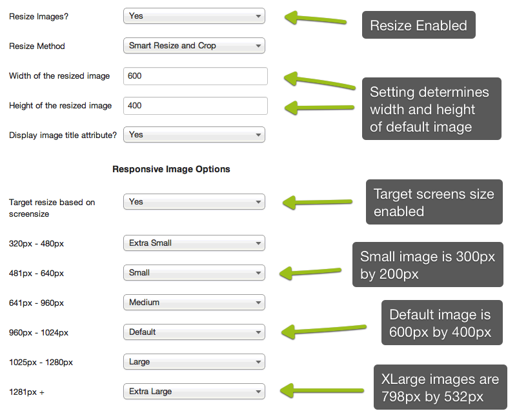Screen dimensions: 517x420
Task: Open the Resize Method dropdown
Action: coord(194,46)
